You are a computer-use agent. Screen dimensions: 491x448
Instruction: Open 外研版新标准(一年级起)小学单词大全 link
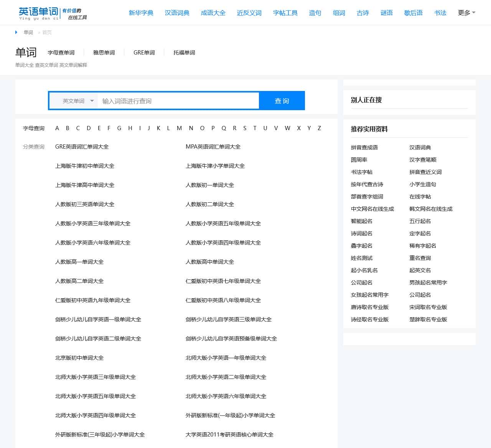(231, 415)
